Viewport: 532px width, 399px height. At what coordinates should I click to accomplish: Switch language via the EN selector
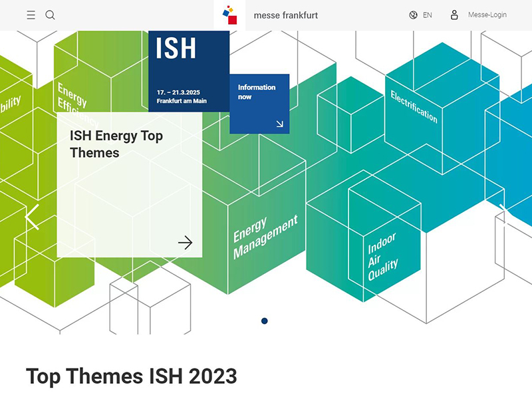point(427,15)
